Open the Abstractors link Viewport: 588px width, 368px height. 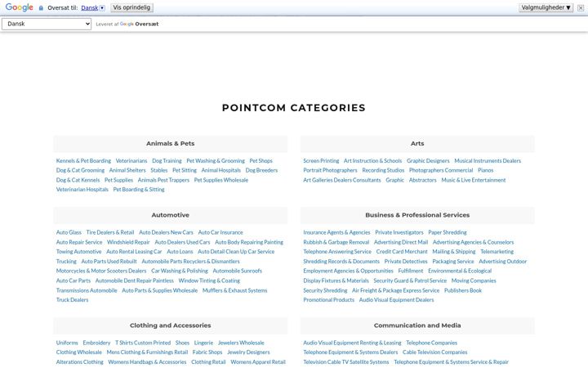coord(423,180)
